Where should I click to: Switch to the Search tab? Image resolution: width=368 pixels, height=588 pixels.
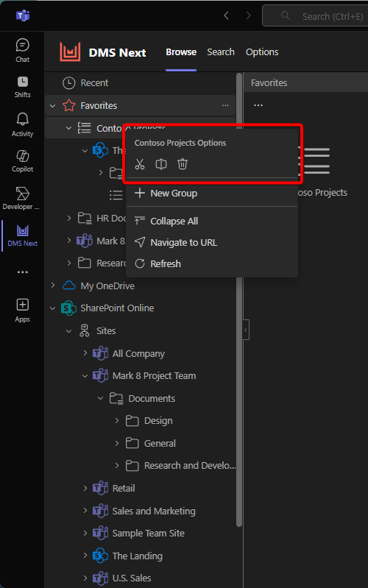[221, 52]
